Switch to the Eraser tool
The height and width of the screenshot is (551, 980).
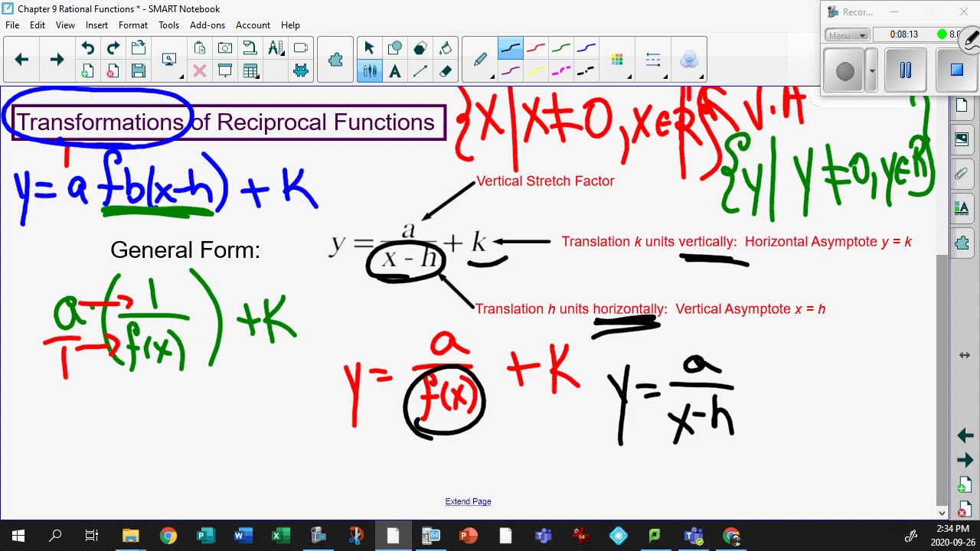[x=447, y=70]
